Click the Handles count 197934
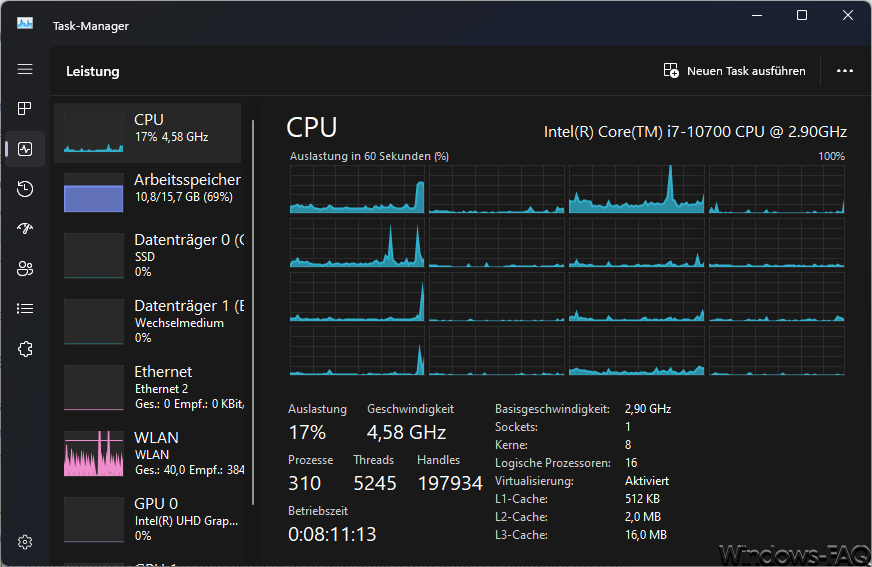This screenshot has width=872, height=567. pos(450,483)
